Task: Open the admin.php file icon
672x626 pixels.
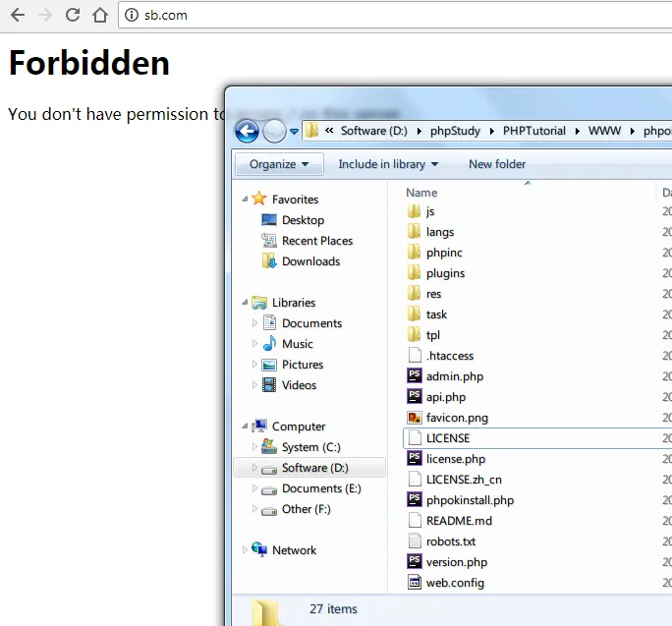Action: tap(415, 376)
